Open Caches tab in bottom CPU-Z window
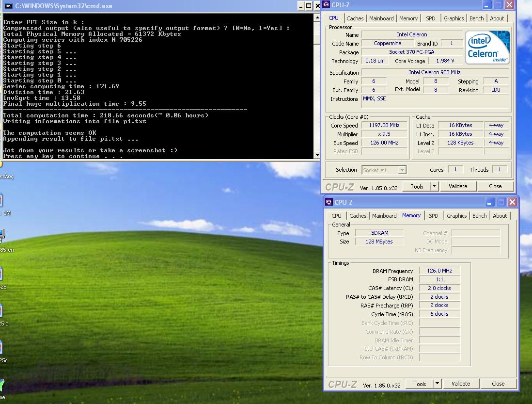The height and width of the screenshot is (404, 532). (358, 215)
